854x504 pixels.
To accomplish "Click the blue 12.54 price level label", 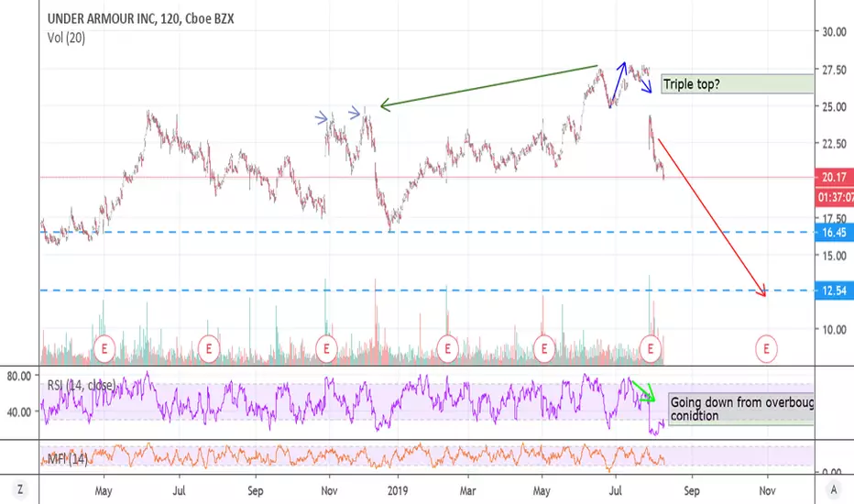I will tap(835, 290).
